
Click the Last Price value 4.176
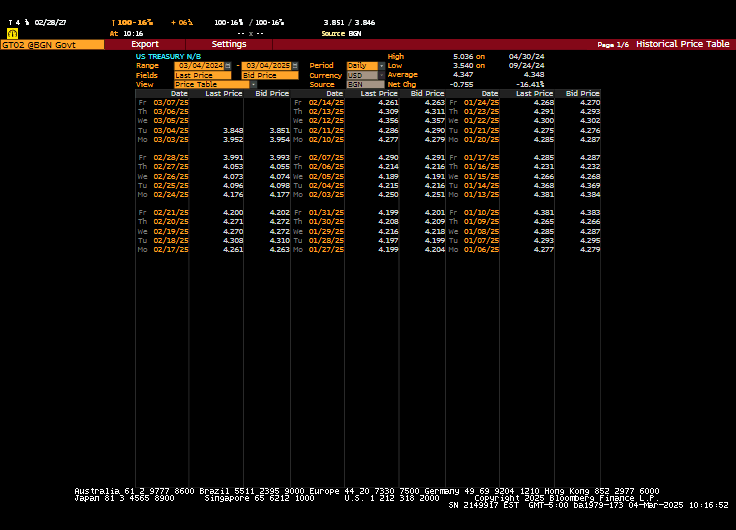coord(233,194)
